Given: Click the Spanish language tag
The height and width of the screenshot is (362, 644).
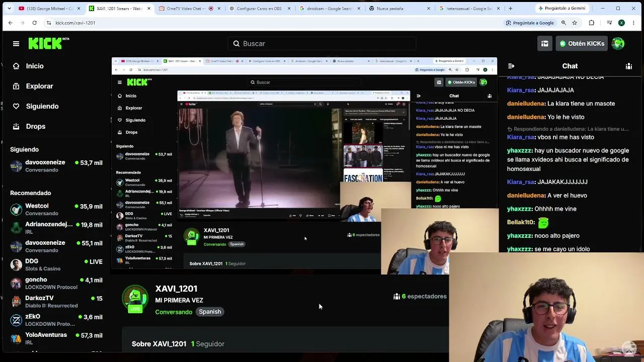Looking at the screenshot, I should [210, 312].
